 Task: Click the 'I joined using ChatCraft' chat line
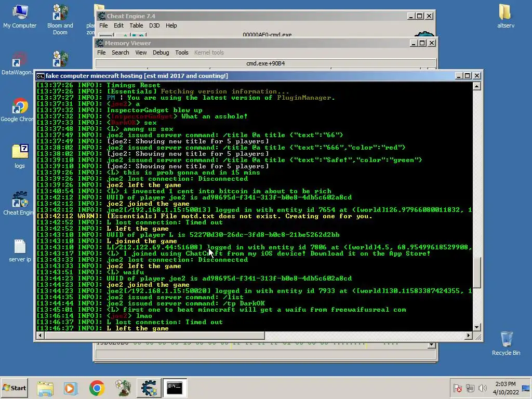269,254
